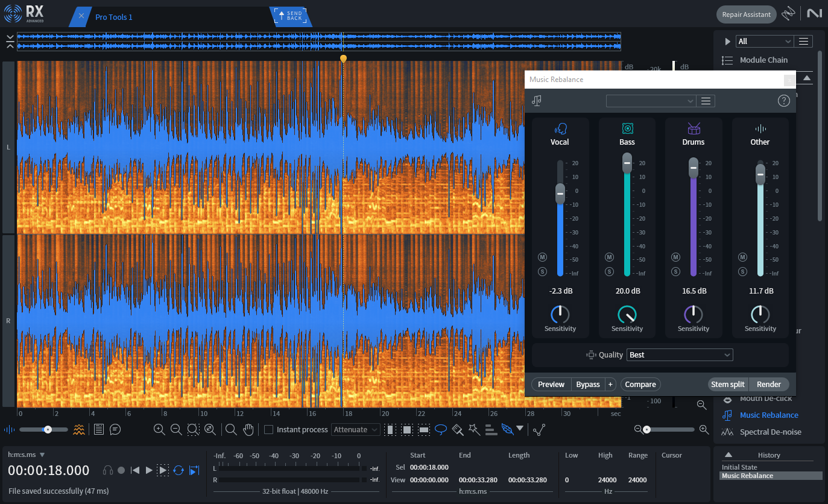Click the Music Rebalance note icon
Viewport: 828px width, 504px height.
pos(537,101)
